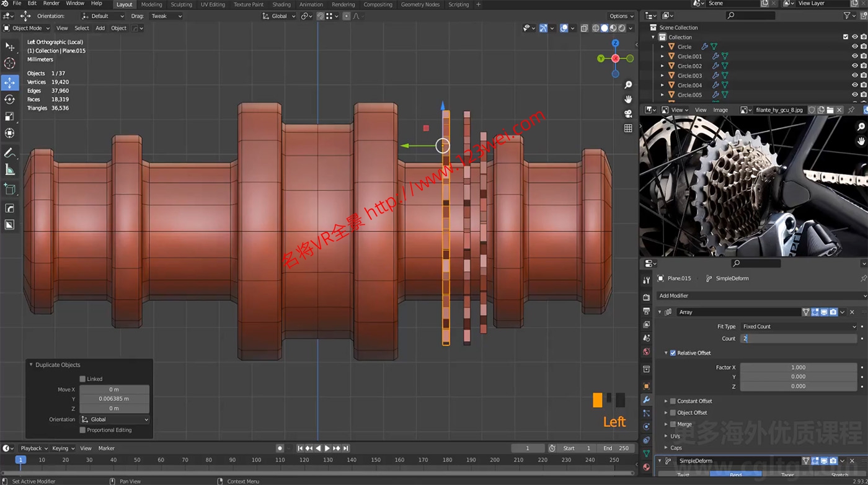Click the Factor X field in Relative Offset
868x485 pixels.
800,367
